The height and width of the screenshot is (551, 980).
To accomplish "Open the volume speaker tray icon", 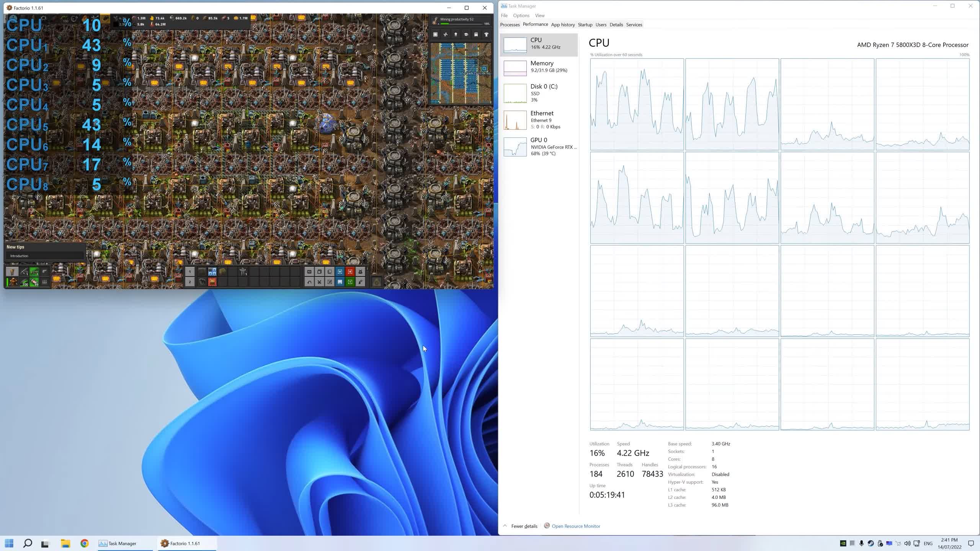I will point(907,543).
